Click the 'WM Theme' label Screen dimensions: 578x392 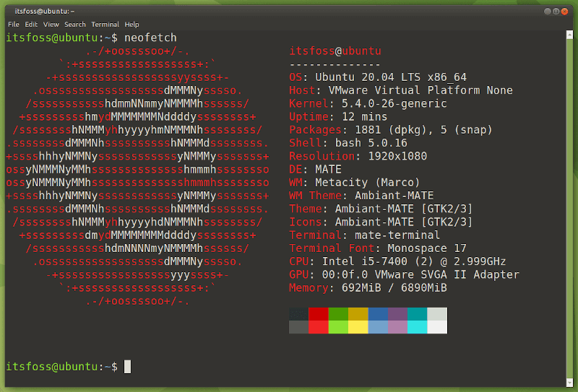(315, 196)
